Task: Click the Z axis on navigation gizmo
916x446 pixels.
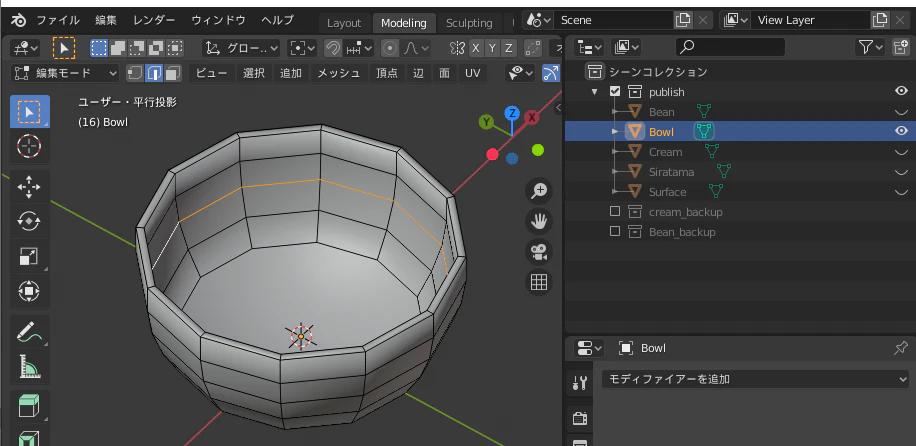Action: pos(512,113)
